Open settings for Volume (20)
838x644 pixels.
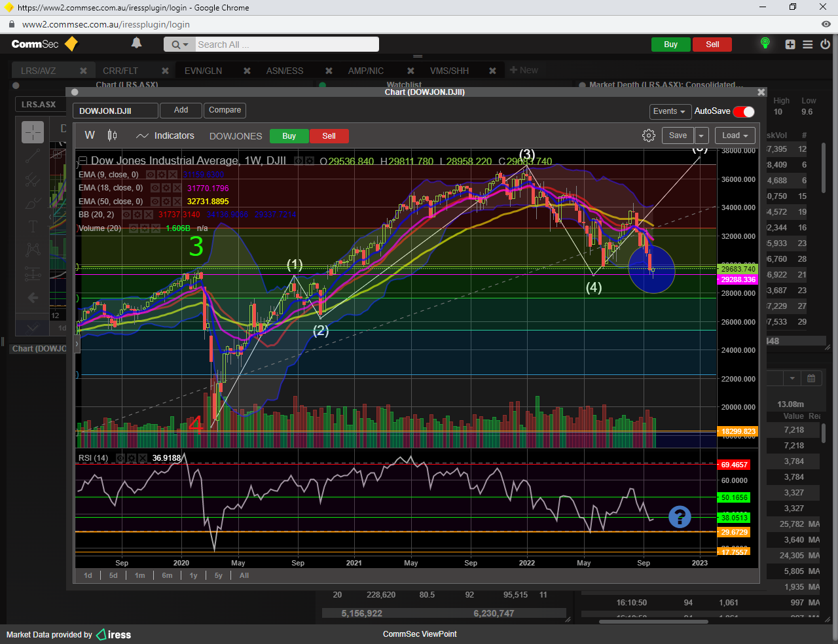coord(144,228)
